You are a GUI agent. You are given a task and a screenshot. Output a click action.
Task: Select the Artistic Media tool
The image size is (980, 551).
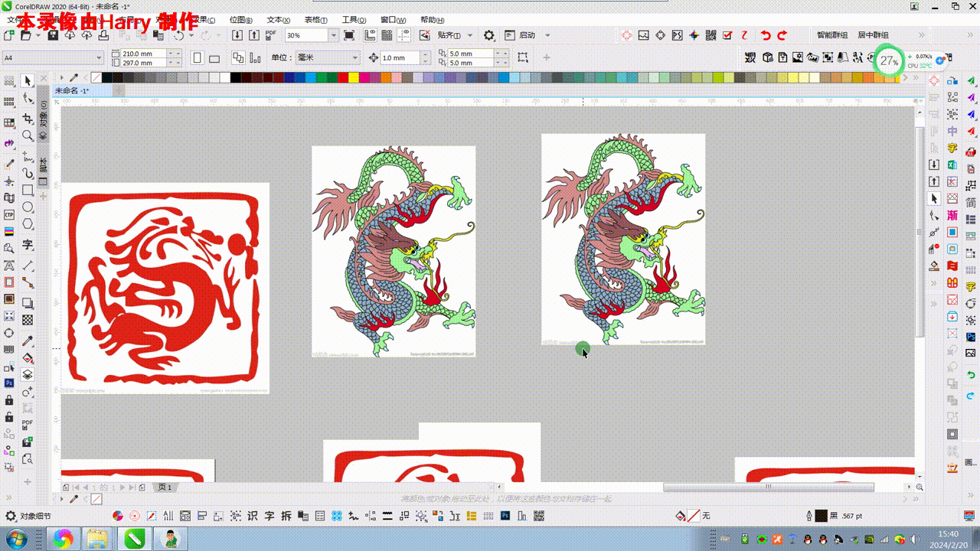pos(28,172)
